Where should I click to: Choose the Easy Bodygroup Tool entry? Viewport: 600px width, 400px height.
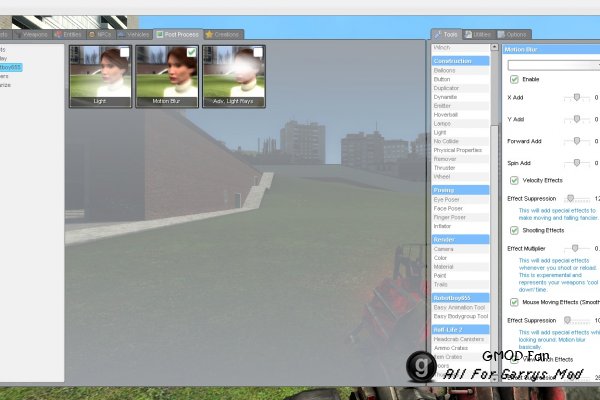tap(461, 316)
